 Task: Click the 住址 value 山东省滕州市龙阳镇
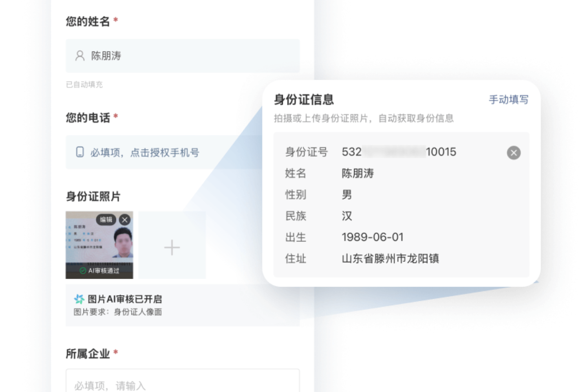[390, 258]
